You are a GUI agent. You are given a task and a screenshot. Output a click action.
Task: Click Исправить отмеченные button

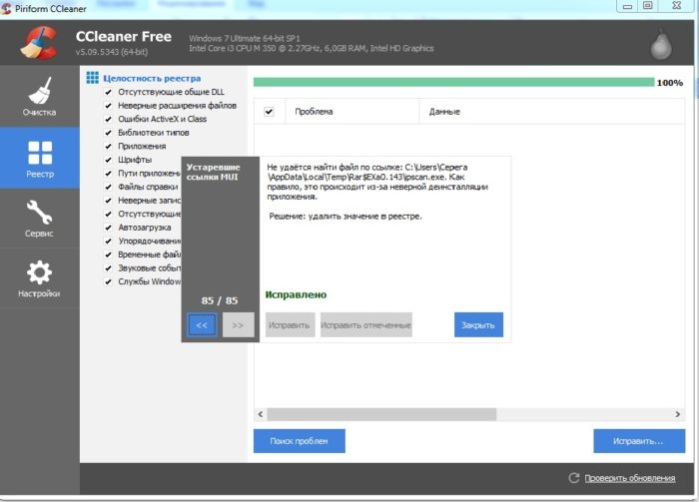[x=366, y=325]
